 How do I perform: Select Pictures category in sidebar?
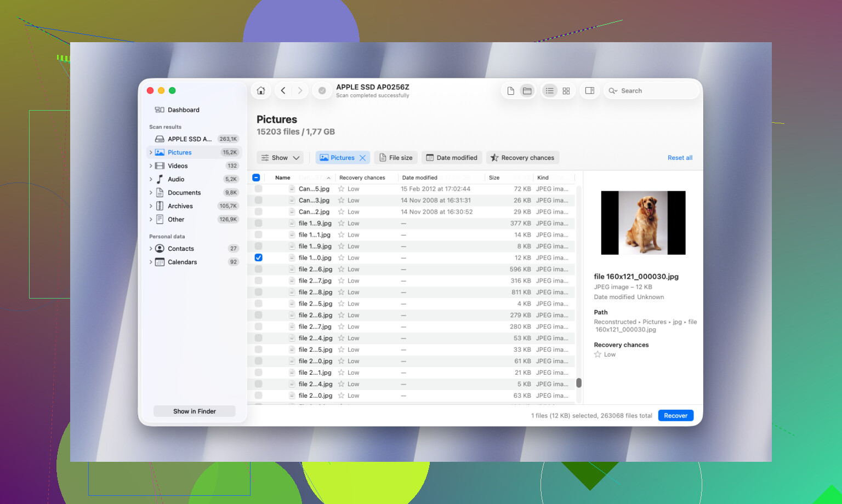pyautogui.click(x=195, y=152)
